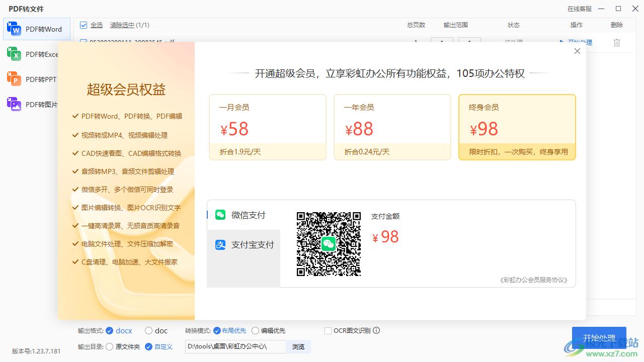Click the output directory path field
The width and height of the screenshot is (644, 362).
coord(235,346)
